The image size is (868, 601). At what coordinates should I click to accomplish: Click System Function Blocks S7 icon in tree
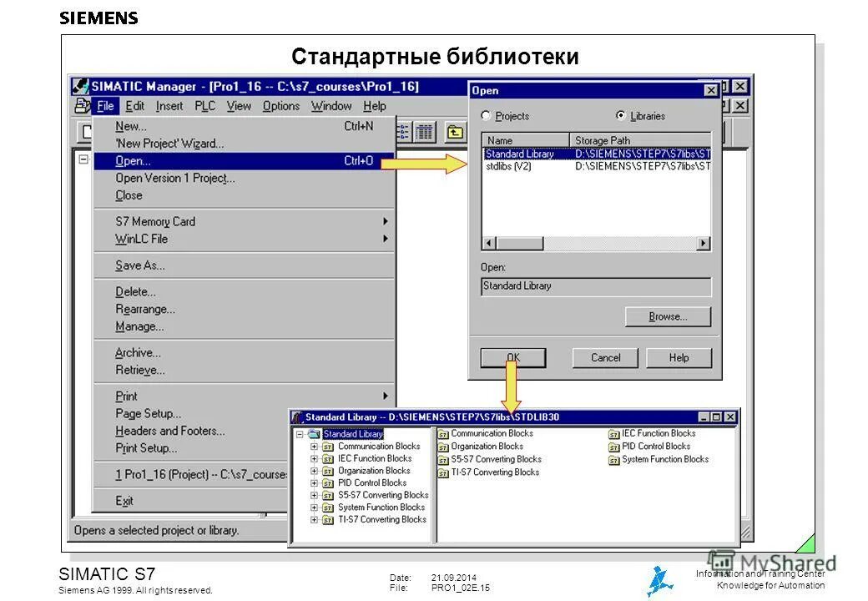[328, 507]
